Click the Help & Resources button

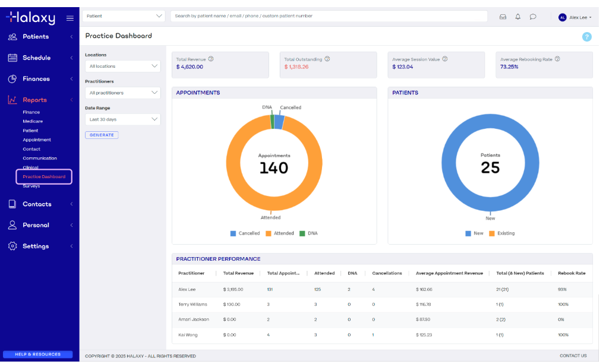tap(37, 354)
